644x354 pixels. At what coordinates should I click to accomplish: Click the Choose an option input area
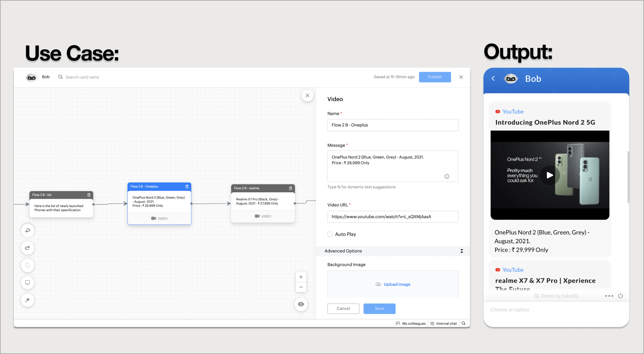(556, 310)
